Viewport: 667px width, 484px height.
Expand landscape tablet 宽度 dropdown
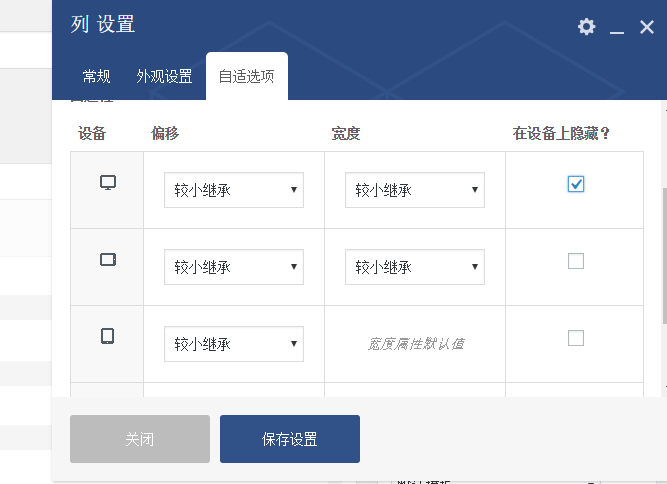(x=414, y=267)
